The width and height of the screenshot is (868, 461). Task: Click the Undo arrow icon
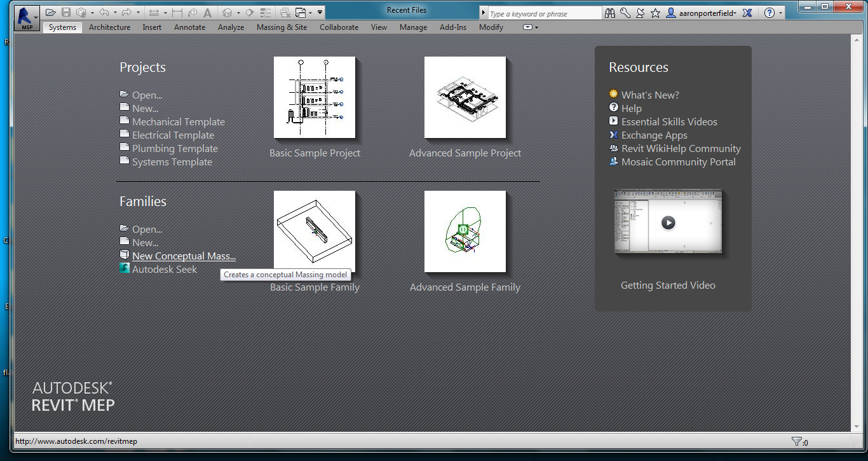pyautogui.click(x=104, y=13)
